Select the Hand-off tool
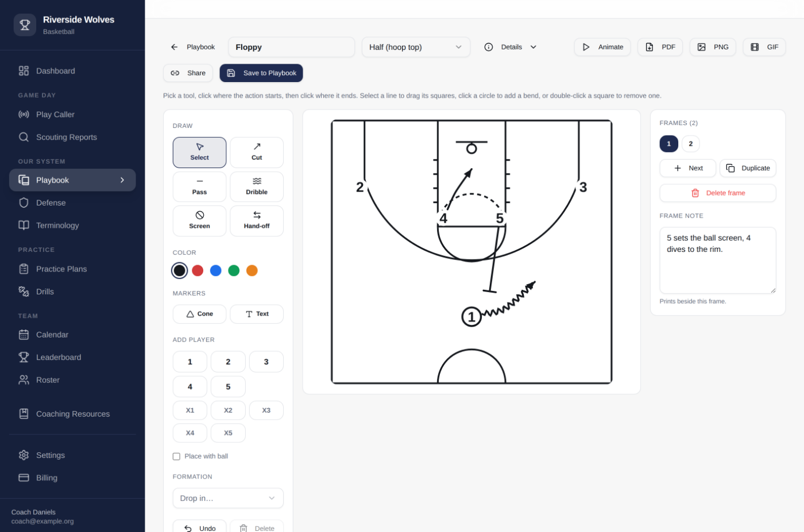Screen dimensions: 804x532 257,220
